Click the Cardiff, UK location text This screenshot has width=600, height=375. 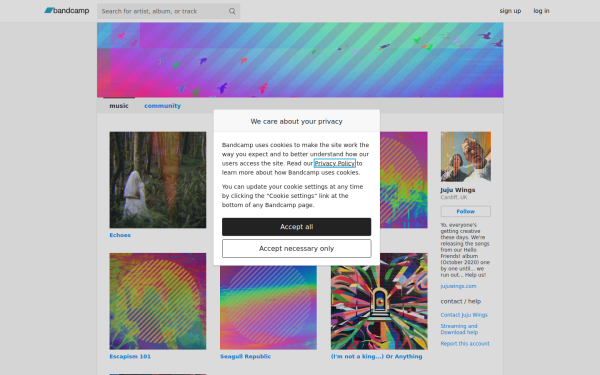(x=454, y=197)
